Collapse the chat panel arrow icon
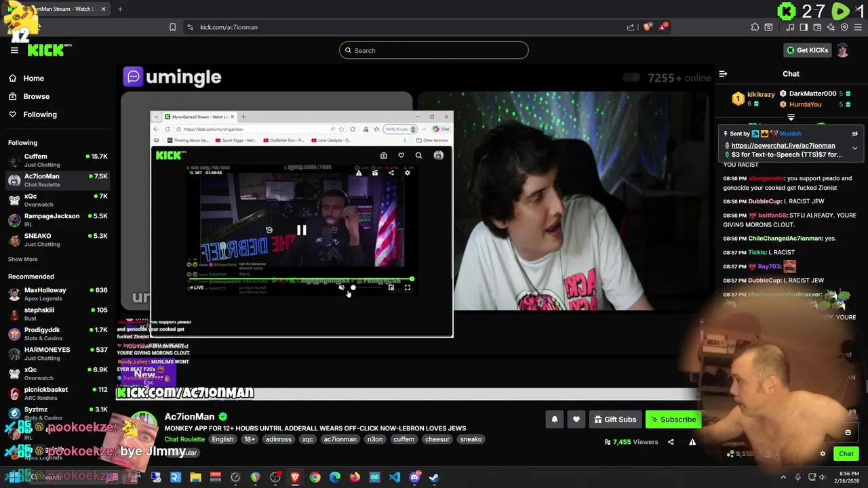 (723, 74)
